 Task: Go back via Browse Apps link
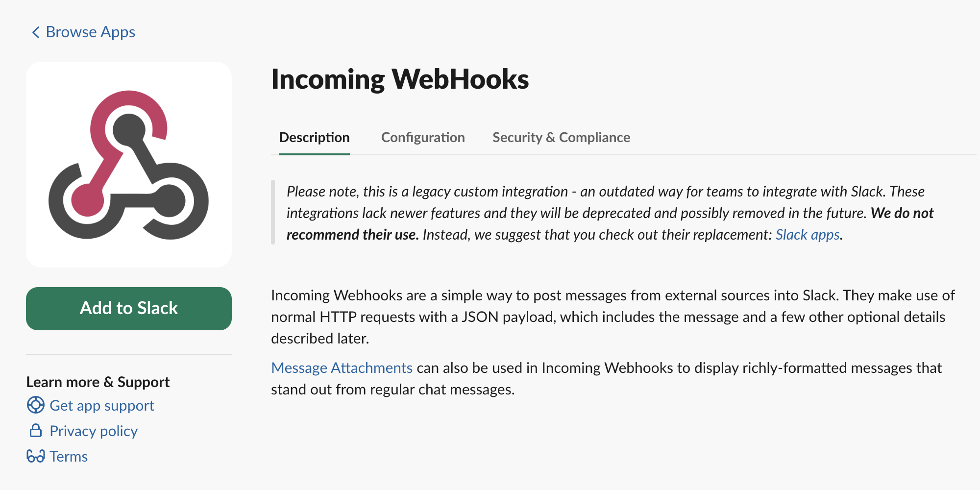point(91,32)
